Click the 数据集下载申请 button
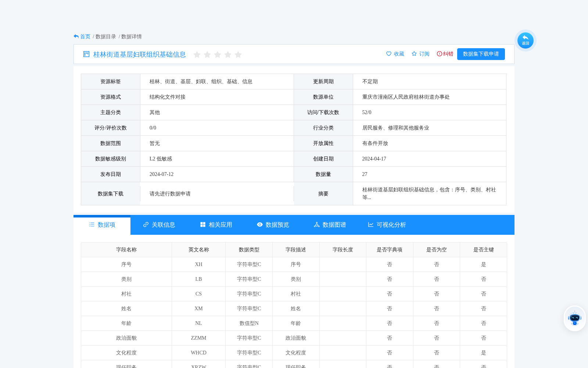Screen dimensions: 588x368 click(481, 54)
